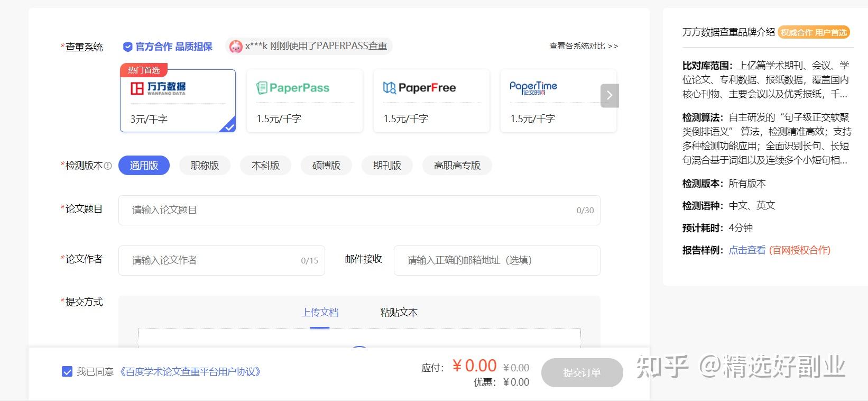
Task: Select the 通用版 detection version
Action: [144, 166]
